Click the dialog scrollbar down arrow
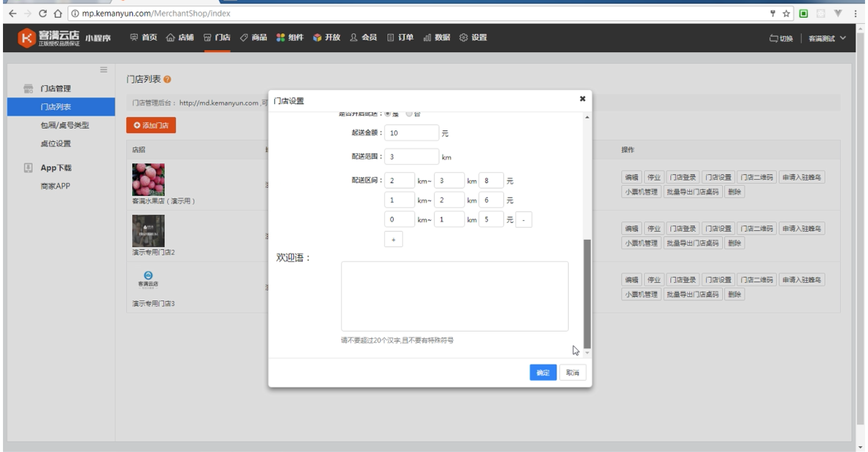Image resolution: width=868 pixels, height=452 pixels. tap(587, 353)
